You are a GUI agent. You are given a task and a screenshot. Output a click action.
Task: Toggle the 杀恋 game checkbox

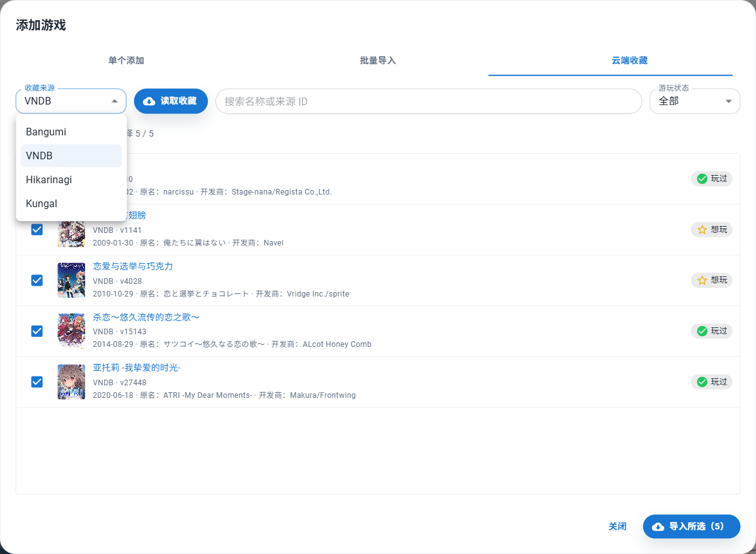coord(37,331)
